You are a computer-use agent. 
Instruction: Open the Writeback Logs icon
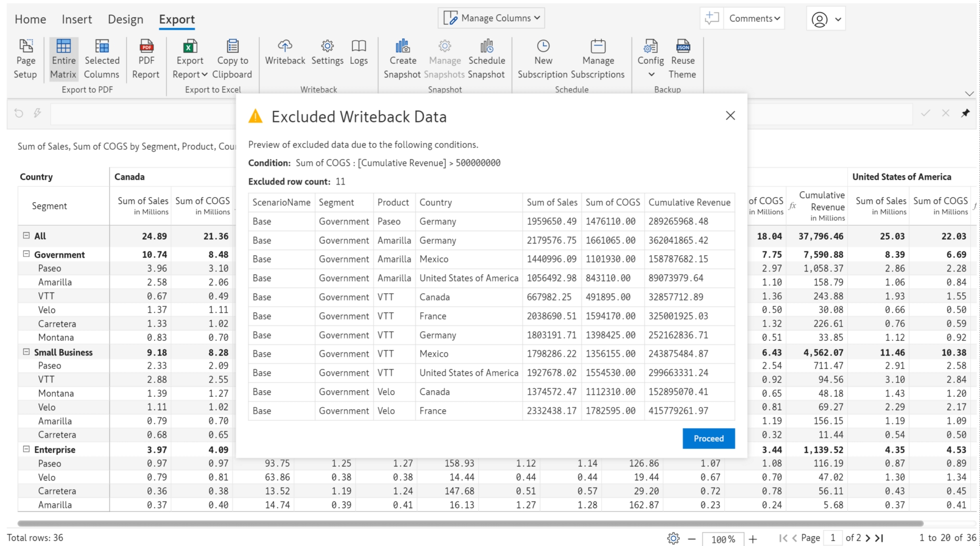[x=358, y=46]
